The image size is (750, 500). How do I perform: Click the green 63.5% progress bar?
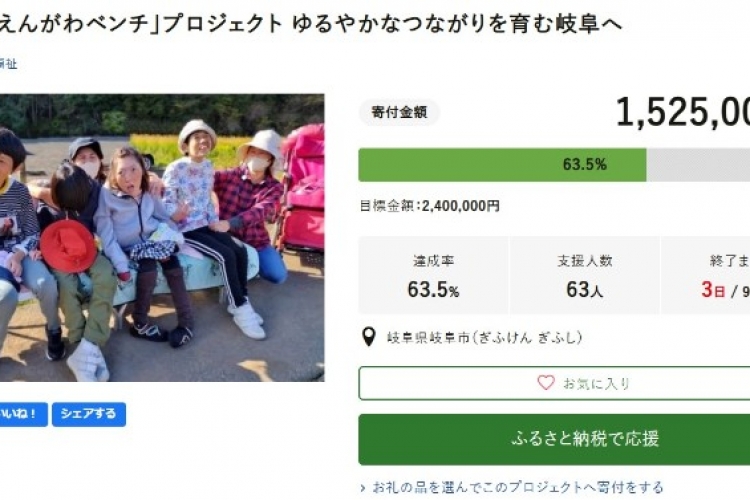(502, 164)
